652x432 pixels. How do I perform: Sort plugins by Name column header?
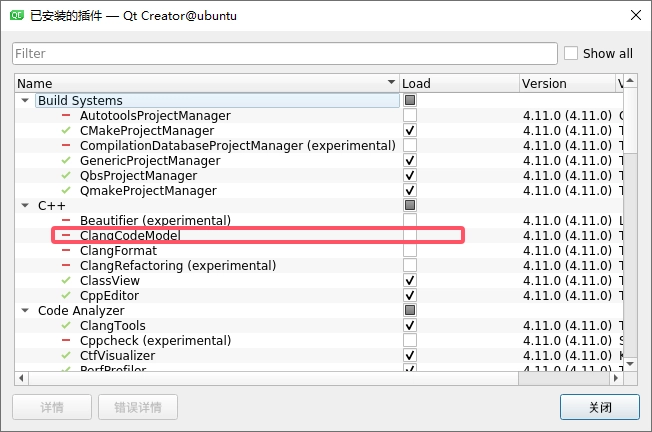pyautogui.click(x=200, y=84)
